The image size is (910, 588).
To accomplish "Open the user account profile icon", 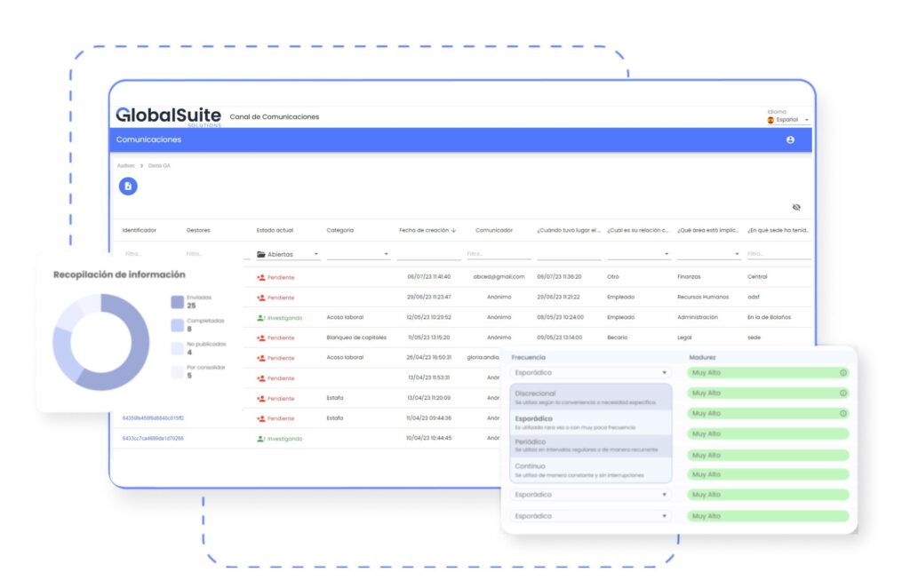I will click(x=790, y=140).
